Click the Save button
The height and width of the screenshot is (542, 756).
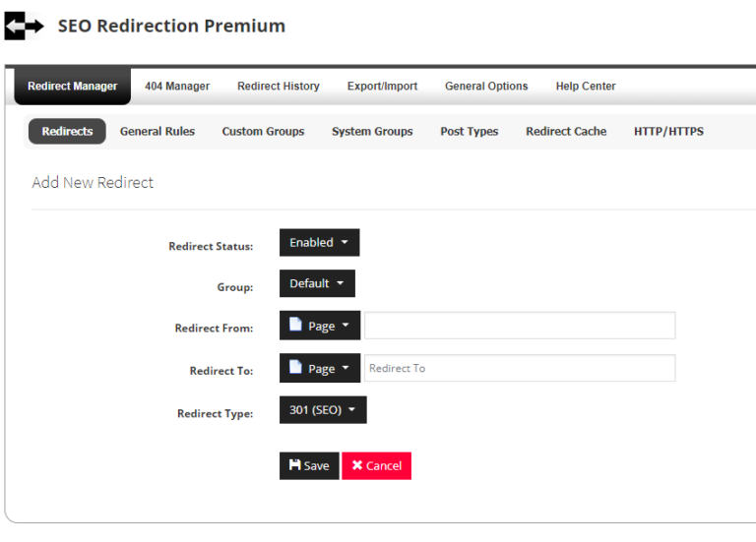click(x=309, y=465)
